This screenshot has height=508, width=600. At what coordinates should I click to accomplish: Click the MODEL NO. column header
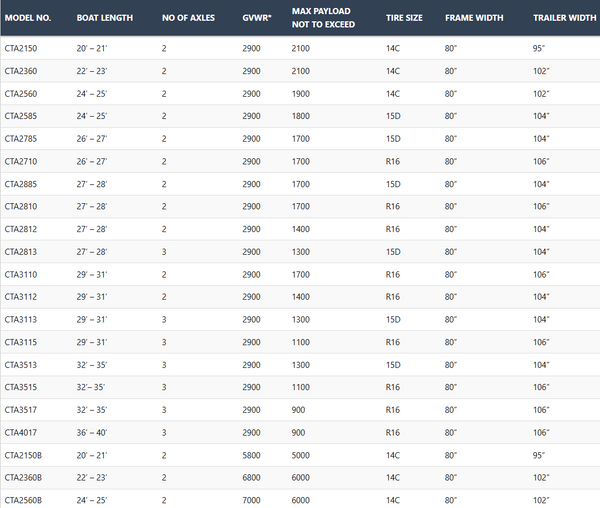[x=28, y=18]
